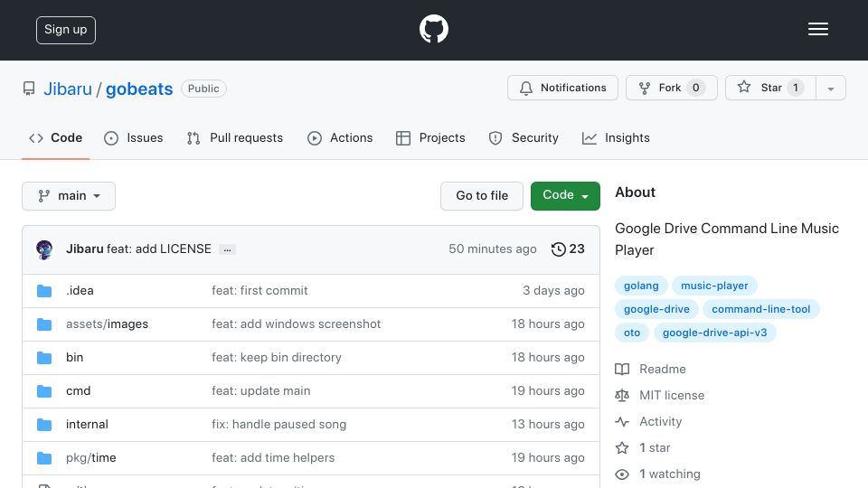The width and height of the screenshot is (868, 488).
Task: Star the gobeats repository
Action: click(x=770, y=88)
